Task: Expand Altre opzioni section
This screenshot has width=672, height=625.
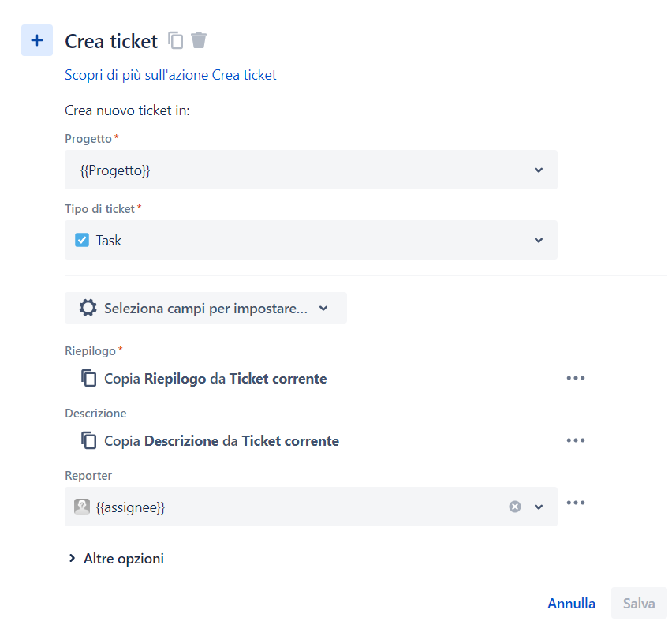Action: 116,559
